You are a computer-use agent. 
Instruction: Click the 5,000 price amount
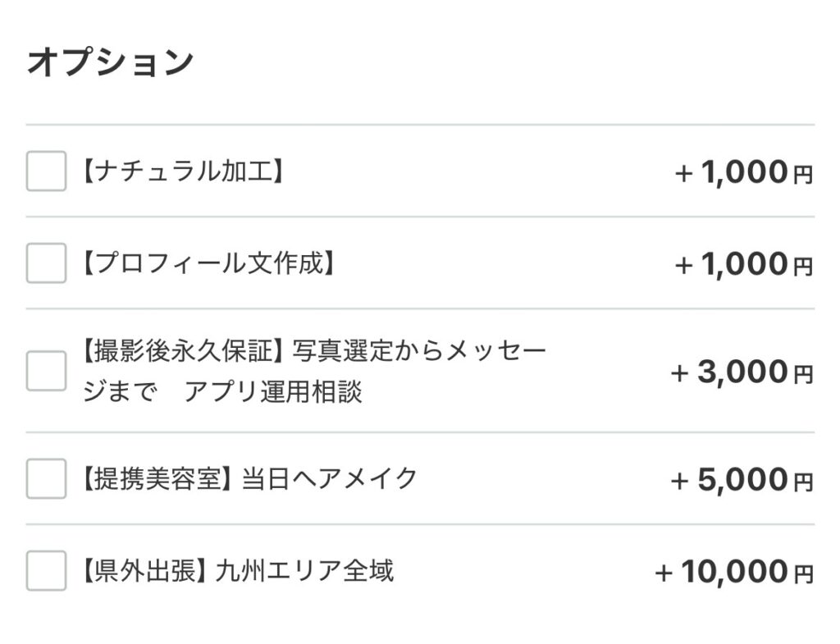pyautogui.click(x=742, y=480)
